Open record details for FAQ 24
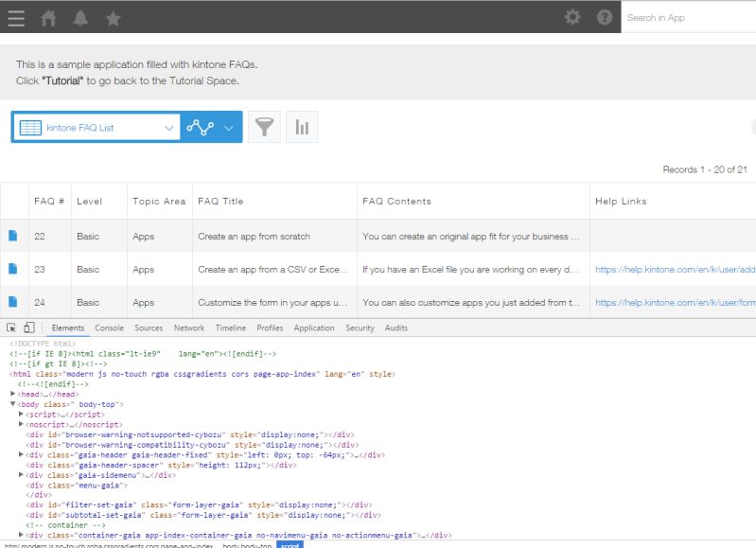 (13, 302)
